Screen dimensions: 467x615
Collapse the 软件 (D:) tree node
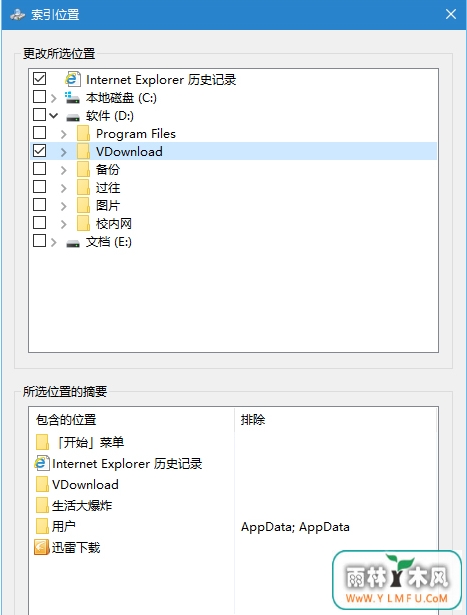54,116
